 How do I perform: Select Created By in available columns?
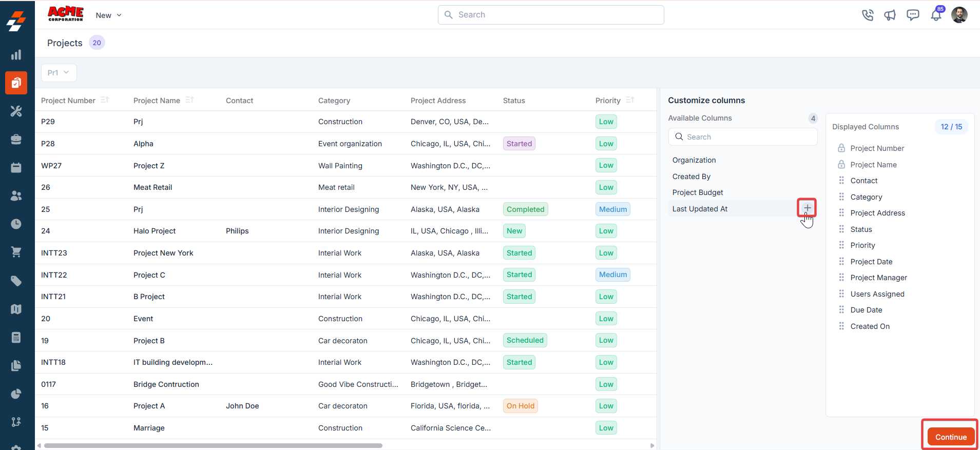691,177
